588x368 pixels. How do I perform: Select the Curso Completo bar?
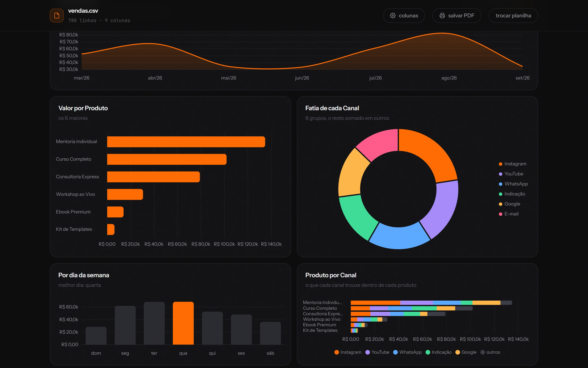point(167,159)
